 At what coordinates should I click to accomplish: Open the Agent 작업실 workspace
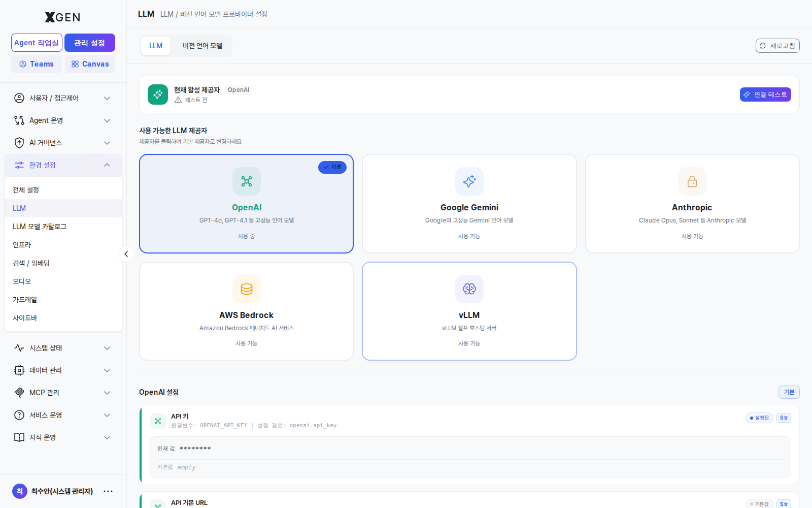(37, 43)
